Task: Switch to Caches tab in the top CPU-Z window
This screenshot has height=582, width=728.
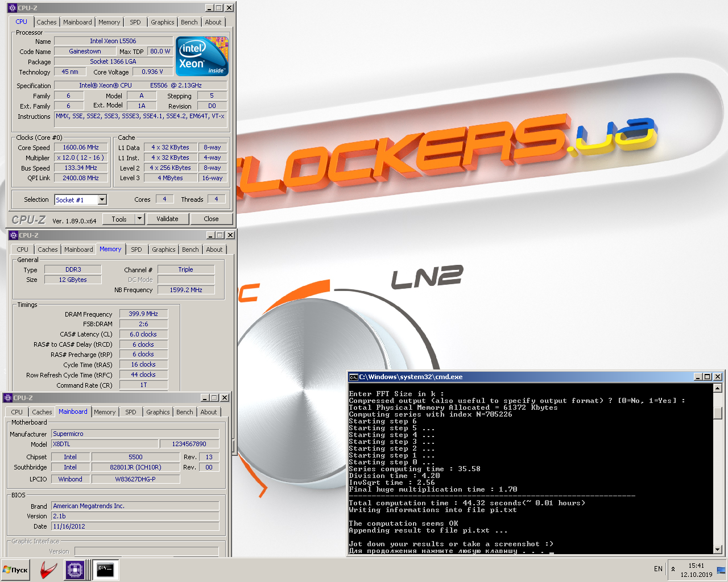Action: (47, 22)
